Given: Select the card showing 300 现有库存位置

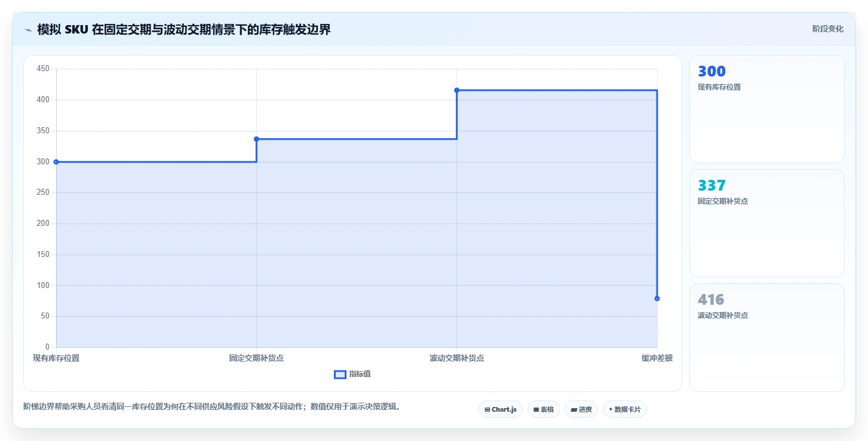Looking at the screenshot, I should coord(767,109).
